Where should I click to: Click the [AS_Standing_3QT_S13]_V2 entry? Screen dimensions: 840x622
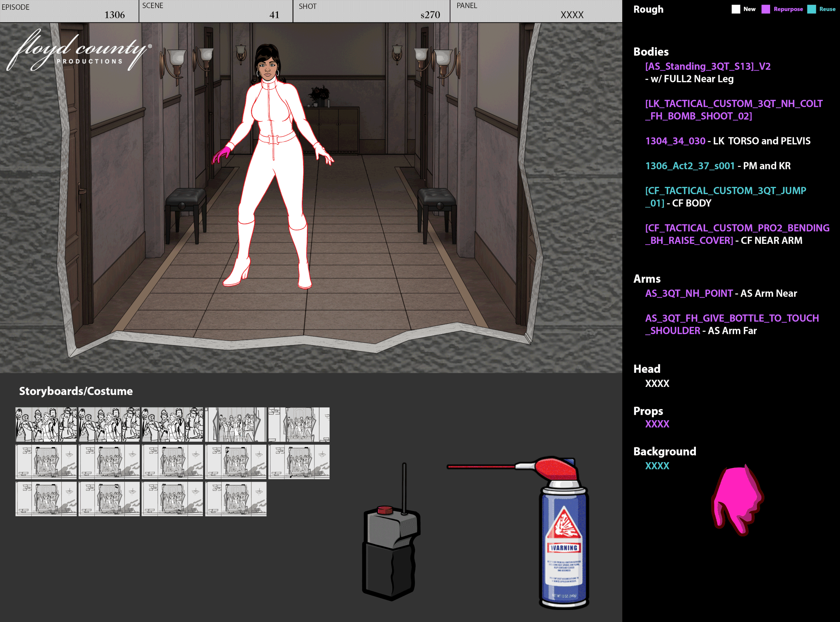coord(708,66)
